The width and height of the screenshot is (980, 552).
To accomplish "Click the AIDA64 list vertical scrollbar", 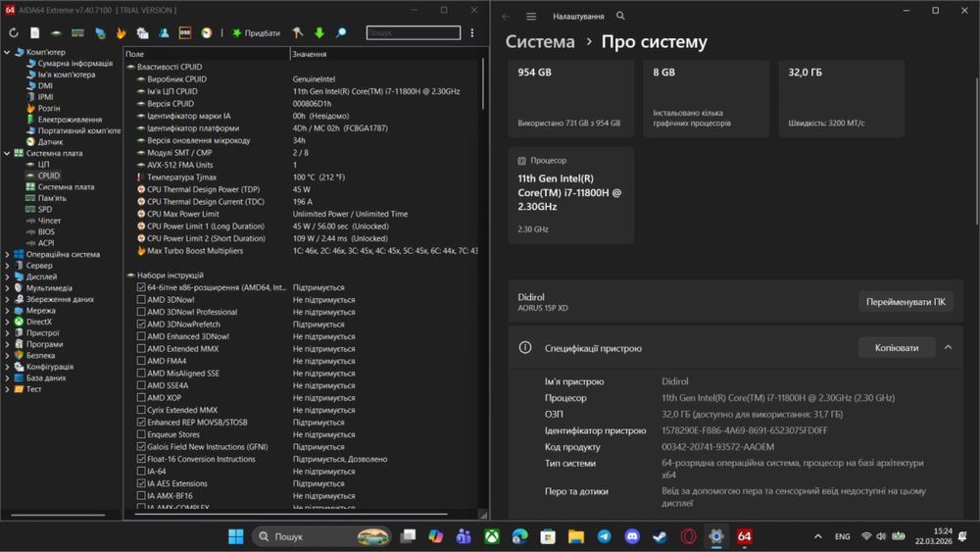I will point(482,84).
